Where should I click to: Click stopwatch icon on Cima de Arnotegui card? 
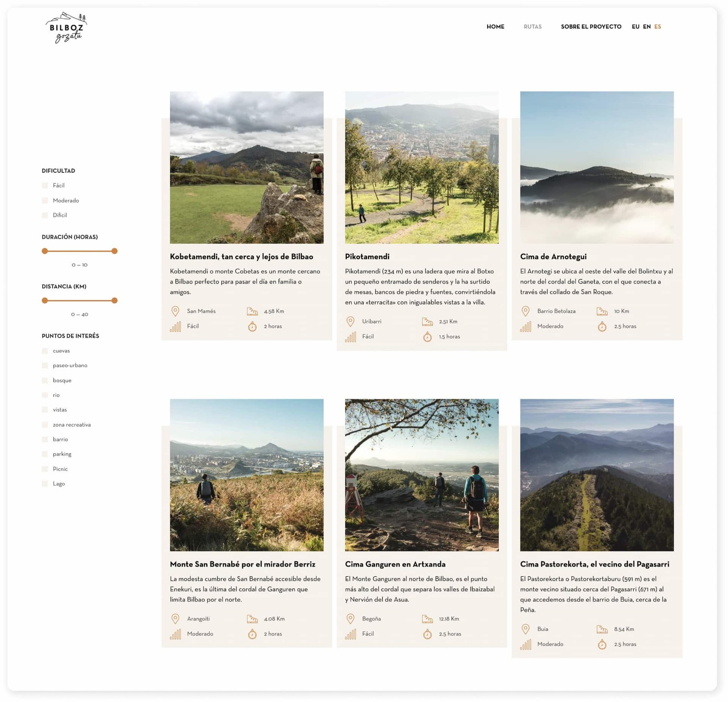click(x=602, y=326)
